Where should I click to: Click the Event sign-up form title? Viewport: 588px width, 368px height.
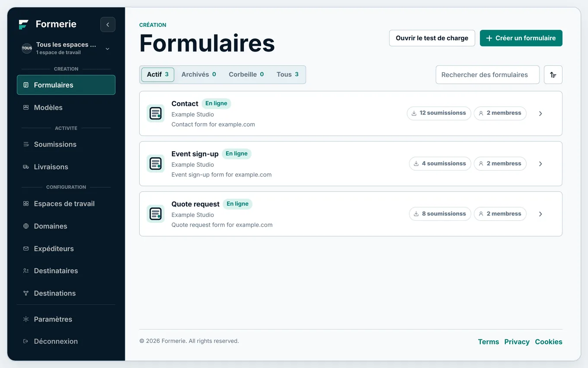195,154
